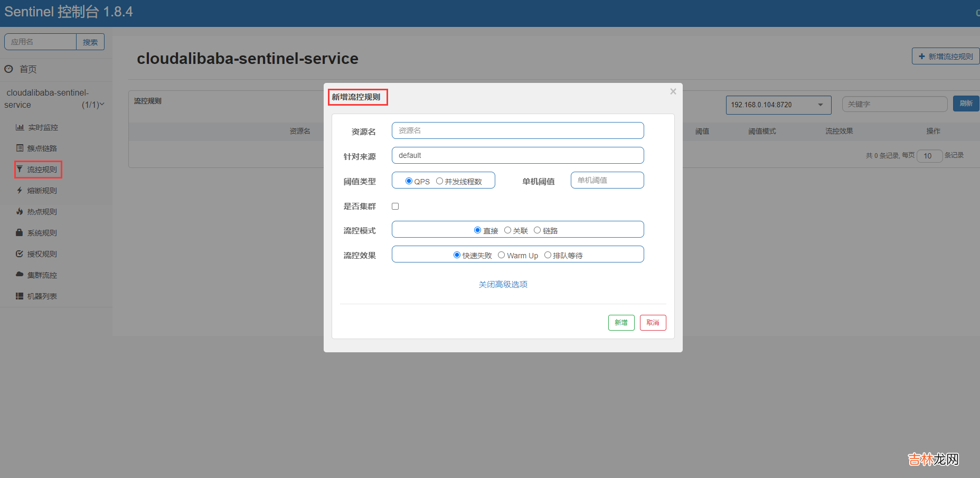Click the list icon beside 簇点链路

(20, 148)
